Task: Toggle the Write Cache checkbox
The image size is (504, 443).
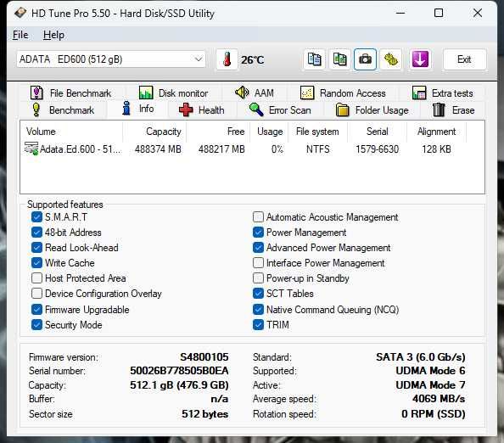Action: (36, 262)
